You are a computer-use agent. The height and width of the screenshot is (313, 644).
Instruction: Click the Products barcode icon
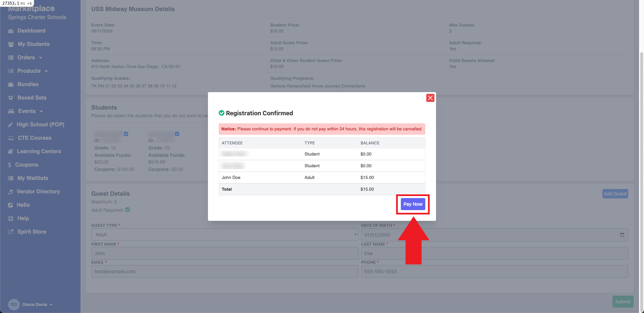11,71
